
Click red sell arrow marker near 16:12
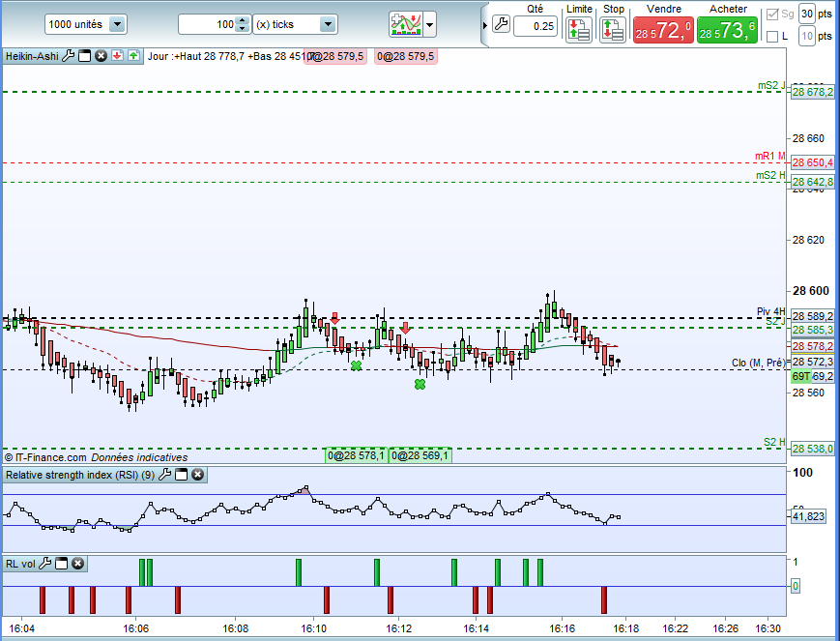(406, 328)
